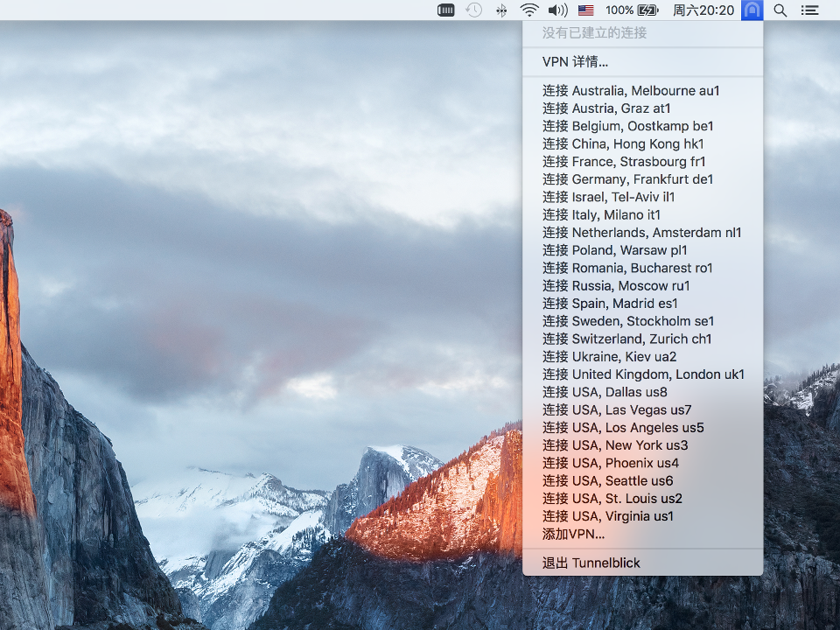The image size is (840, 630).
Task: Connect to United Kingdom, London uk1
Action: (x=643, y=374)
